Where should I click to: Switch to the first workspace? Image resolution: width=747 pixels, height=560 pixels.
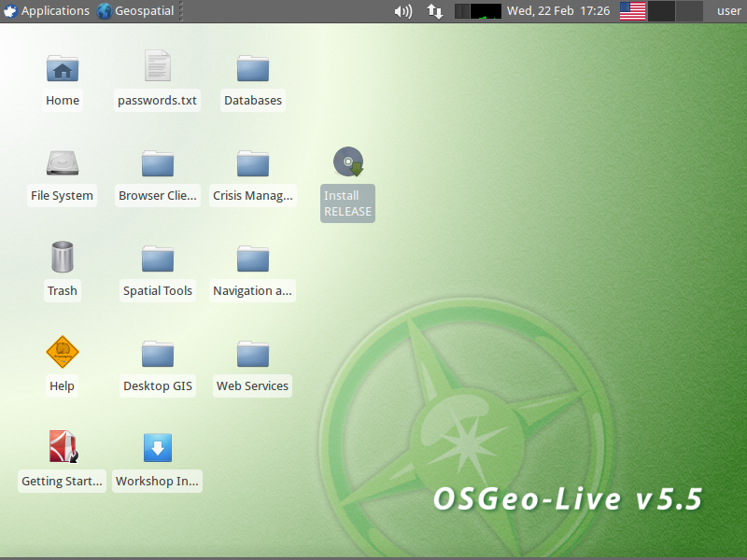click(661, 11)
